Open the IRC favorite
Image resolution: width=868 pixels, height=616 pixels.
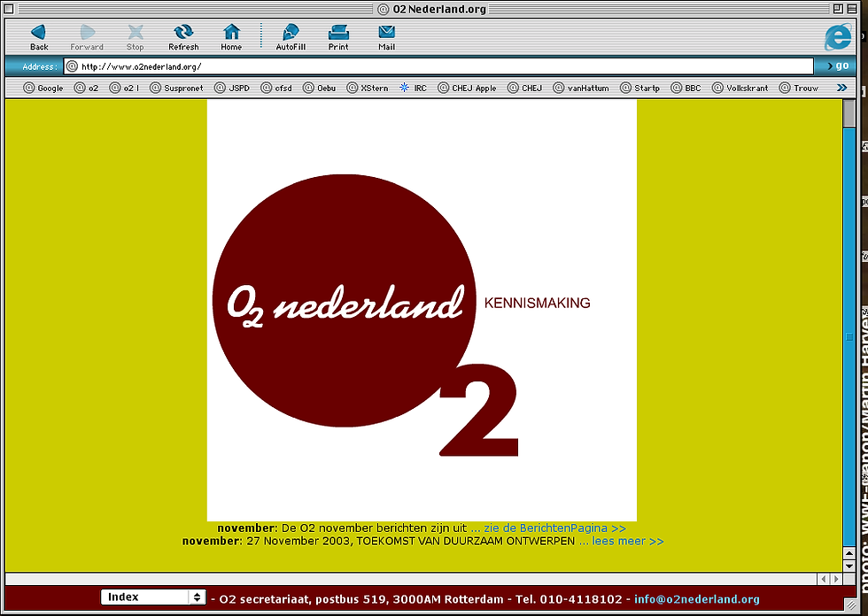(x=413, y=88)
